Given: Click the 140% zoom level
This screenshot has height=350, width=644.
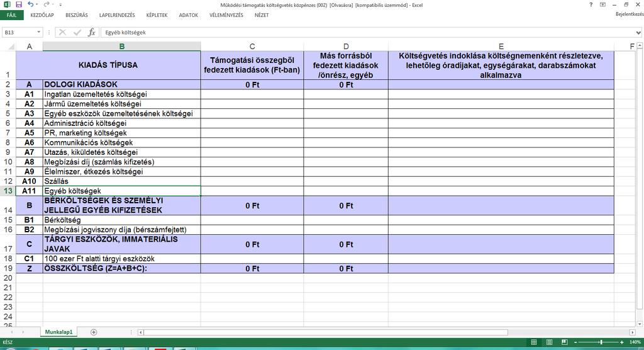Looking at the screenshot, I should 635,342.
